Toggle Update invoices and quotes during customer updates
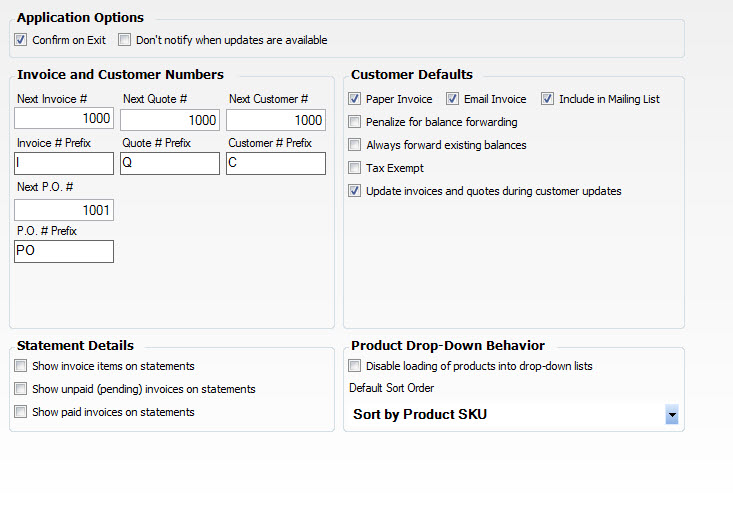 point(354,191)
